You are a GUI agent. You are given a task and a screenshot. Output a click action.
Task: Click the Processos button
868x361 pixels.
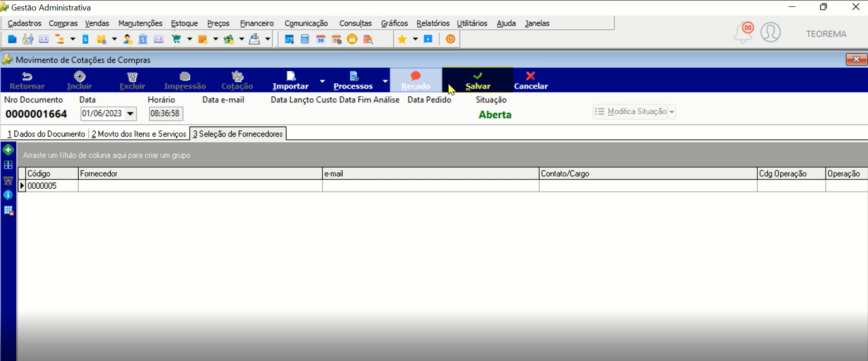(x=353, y=80)
